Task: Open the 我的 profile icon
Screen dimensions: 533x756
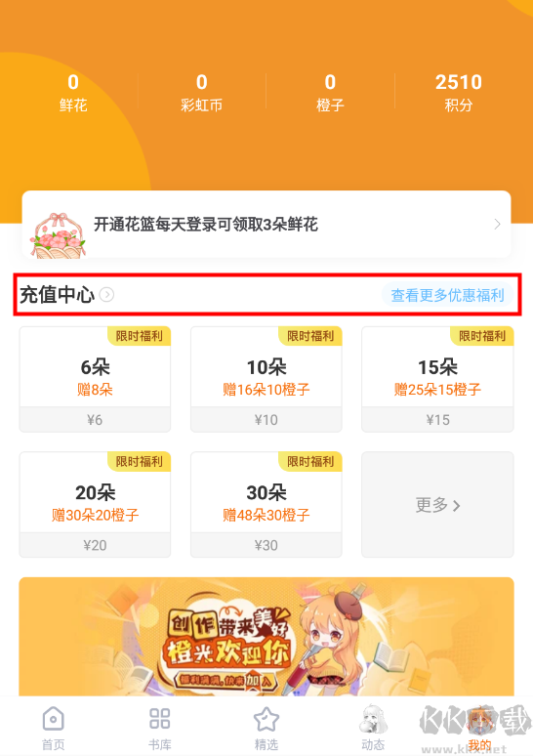Action: click(x=479, y=720)
